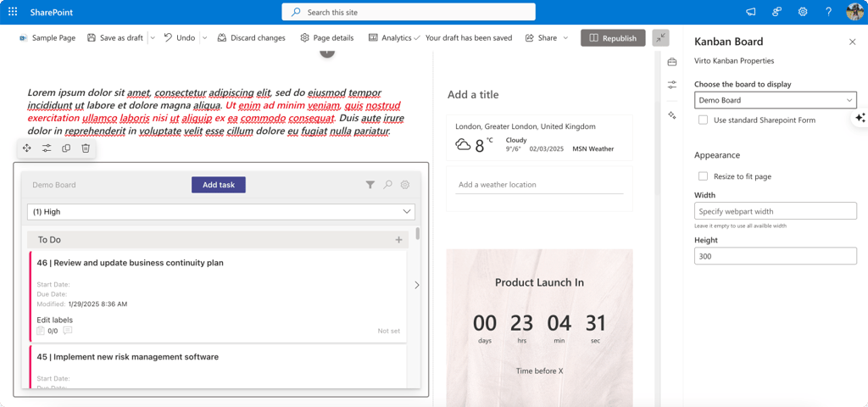Click the Specify webpart width field
Viewport: 868px width, 407px height.
[x=775, y=211]
